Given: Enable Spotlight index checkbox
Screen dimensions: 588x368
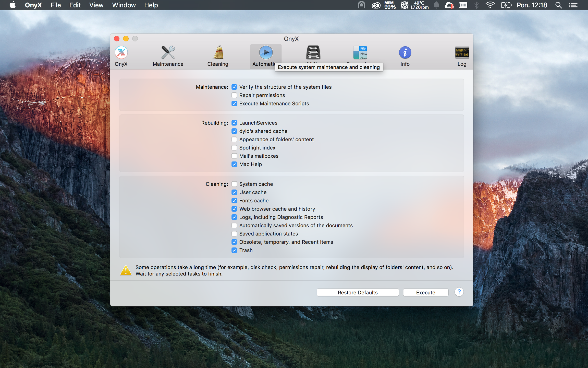Looking at the screenshot, I should pos(234,148).
